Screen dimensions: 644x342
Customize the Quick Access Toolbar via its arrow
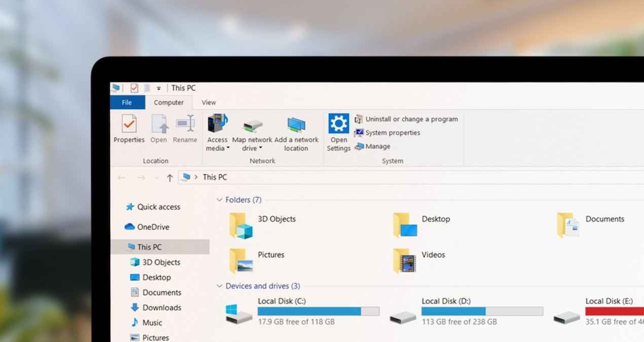point(159,88)
